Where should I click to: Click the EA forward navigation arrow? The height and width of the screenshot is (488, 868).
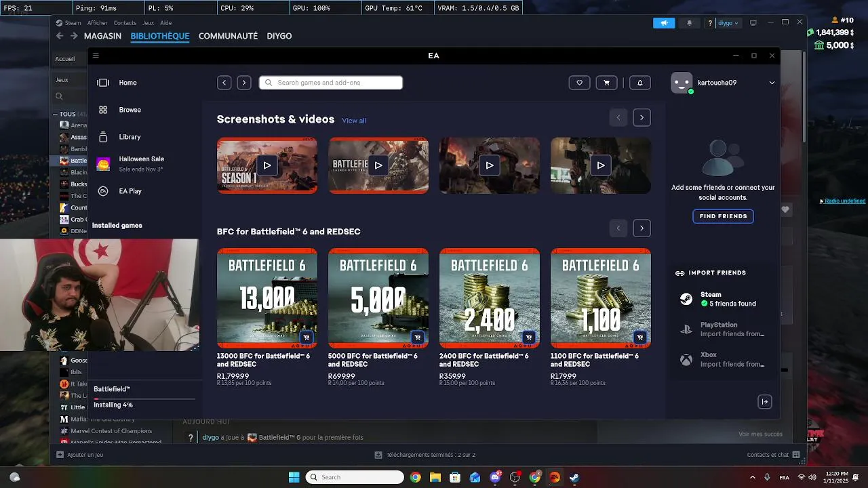244,83
